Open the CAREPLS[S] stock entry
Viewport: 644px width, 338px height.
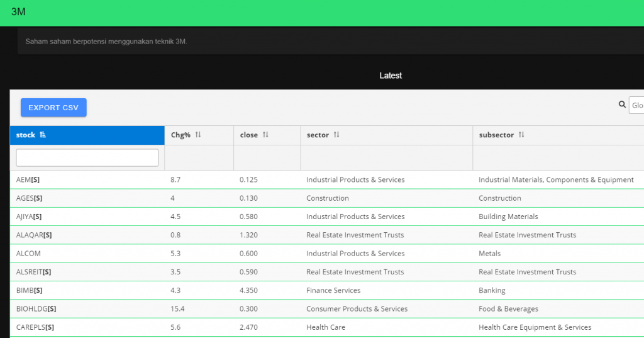[35, 327]
